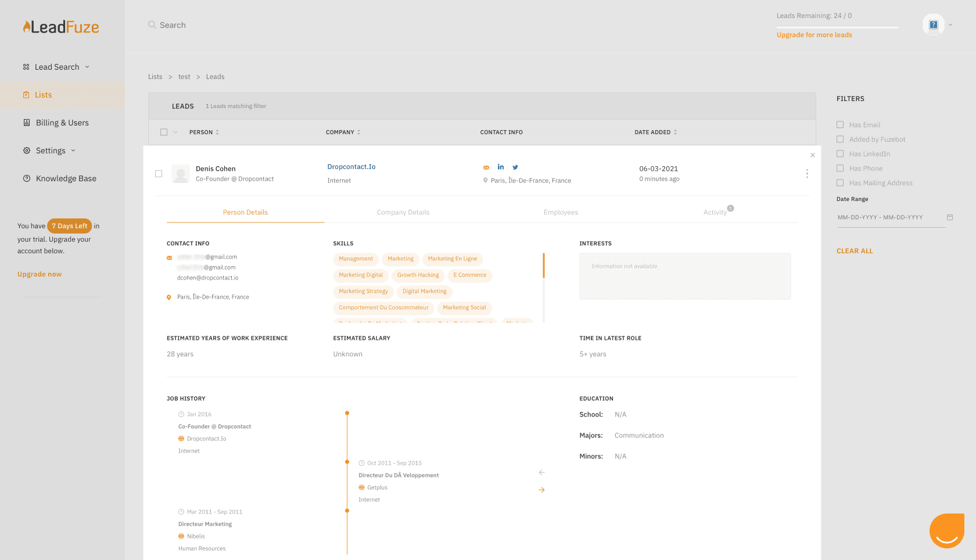Open the three-dot menu for Denis Cohen
This screenshot has width=976, height=560.
point(807,174)
